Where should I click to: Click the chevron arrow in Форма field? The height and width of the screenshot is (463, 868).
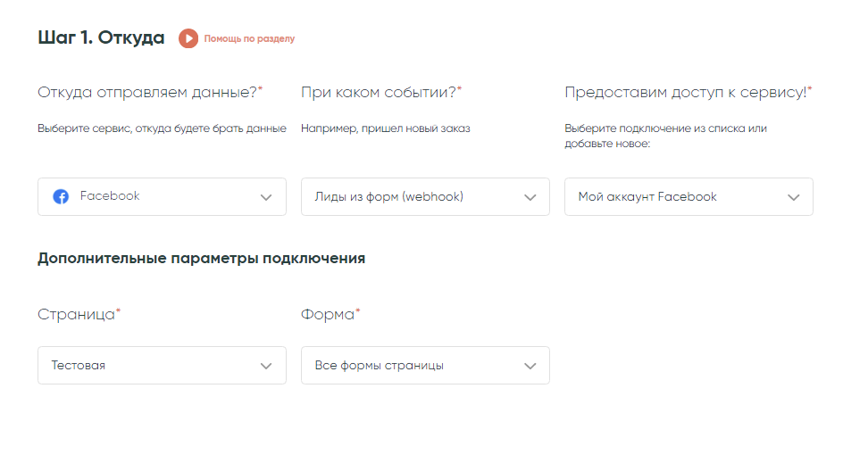click(530, 366)
